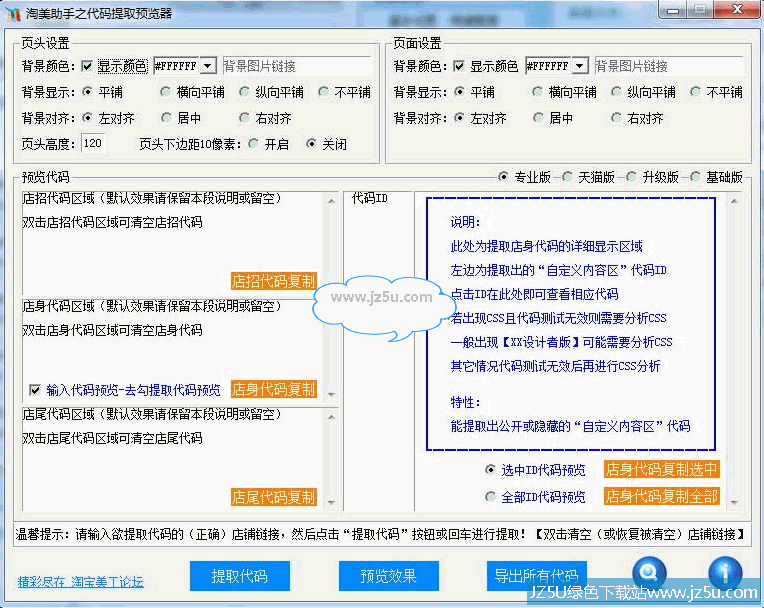This screenshot has height=608, width=764.
Task: Select 横向平铺 radio in 页面设置
Action: (x=538, y=92)
